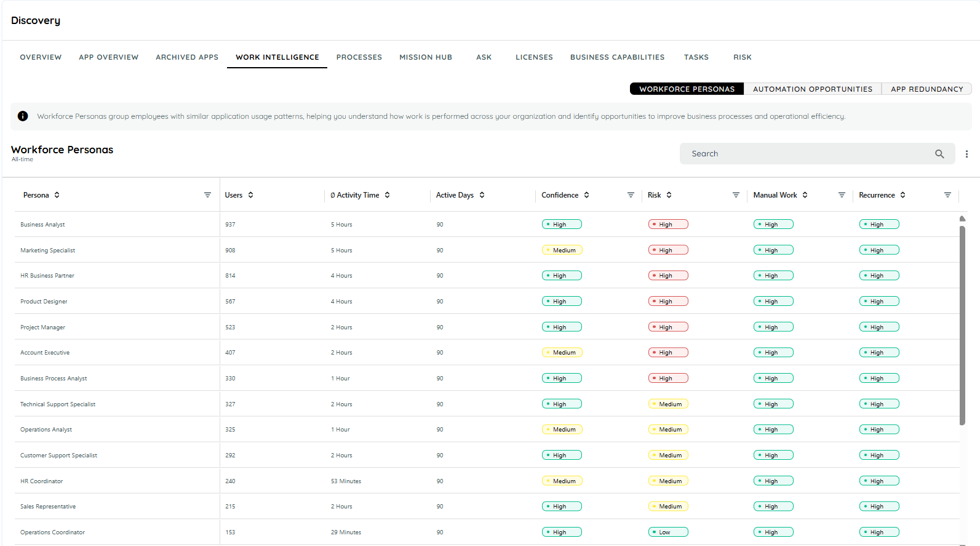Open the Risk column filter

736,195
